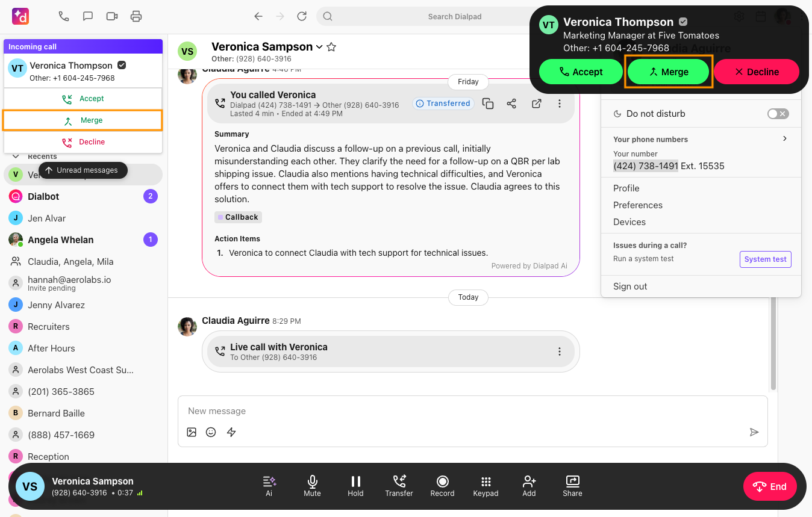This screenshot has height=517, width=812.
Task: Transfer the active call
Action: 399,486
